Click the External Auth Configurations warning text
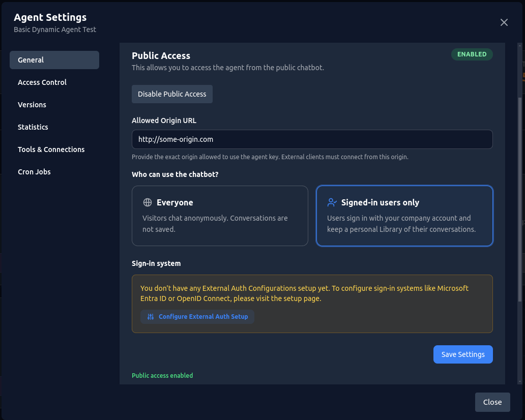The height and width of the screenshot is (420, 525). tap(304, 293)
